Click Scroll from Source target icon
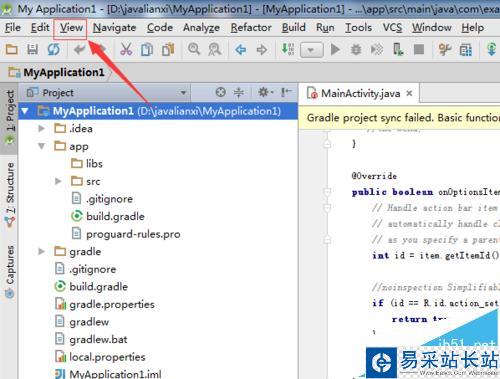500x379 pixels. 221,92
